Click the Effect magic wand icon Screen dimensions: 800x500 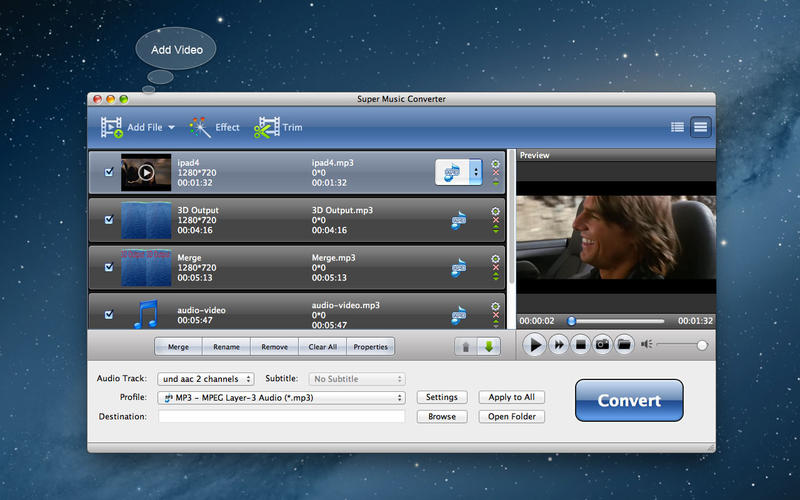[200, 127]
